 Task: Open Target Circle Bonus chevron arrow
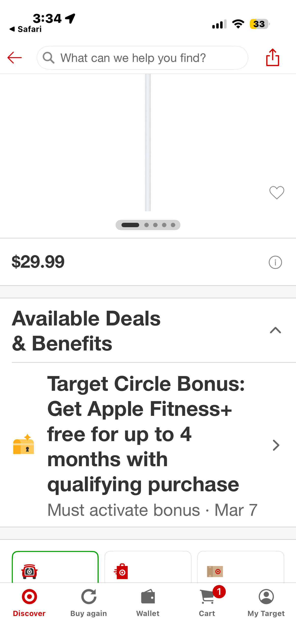[x=276, y=445]
